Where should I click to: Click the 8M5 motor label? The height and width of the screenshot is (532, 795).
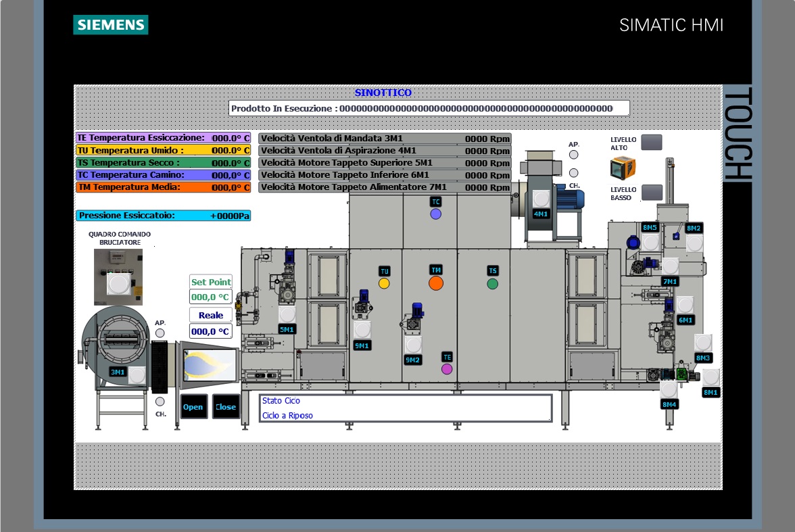[x=650, y=227]
